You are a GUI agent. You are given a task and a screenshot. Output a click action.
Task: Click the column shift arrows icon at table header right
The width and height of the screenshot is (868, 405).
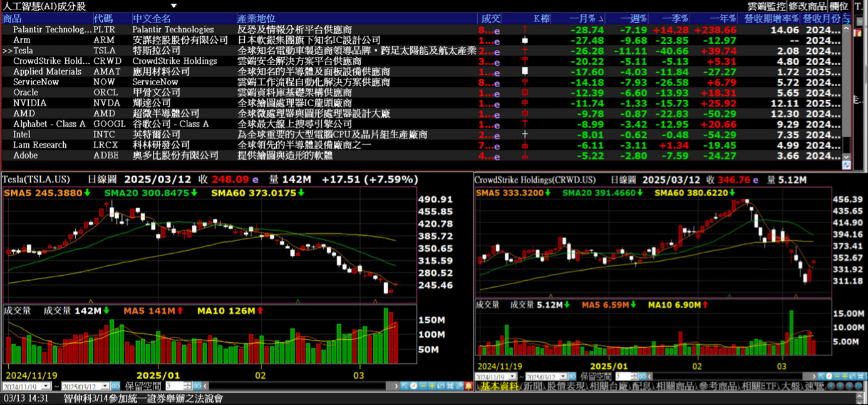[x=847, y=18]
